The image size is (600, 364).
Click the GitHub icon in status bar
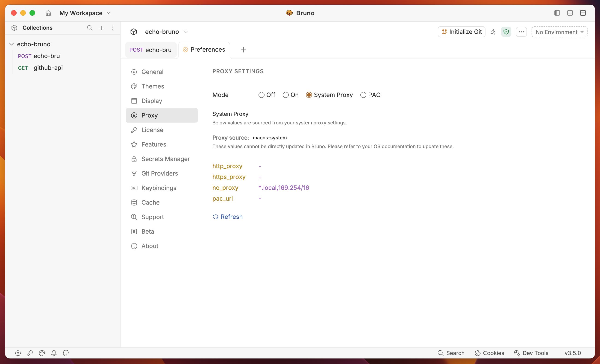click(x=66, y=353)
